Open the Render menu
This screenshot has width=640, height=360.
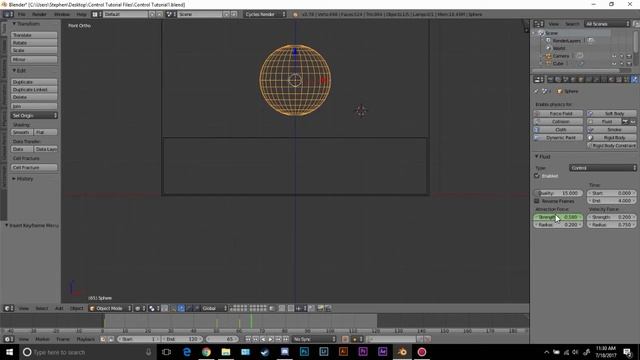(x=39, y=14)
